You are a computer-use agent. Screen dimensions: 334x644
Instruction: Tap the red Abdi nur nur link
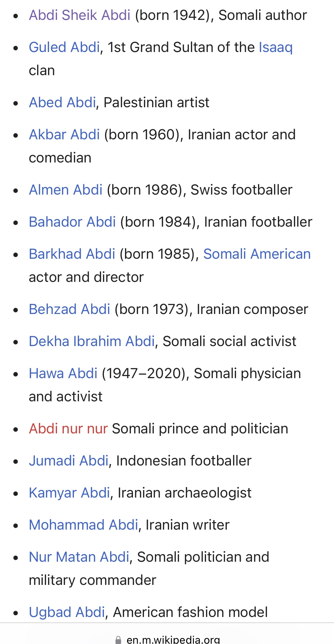pos(68,429)
